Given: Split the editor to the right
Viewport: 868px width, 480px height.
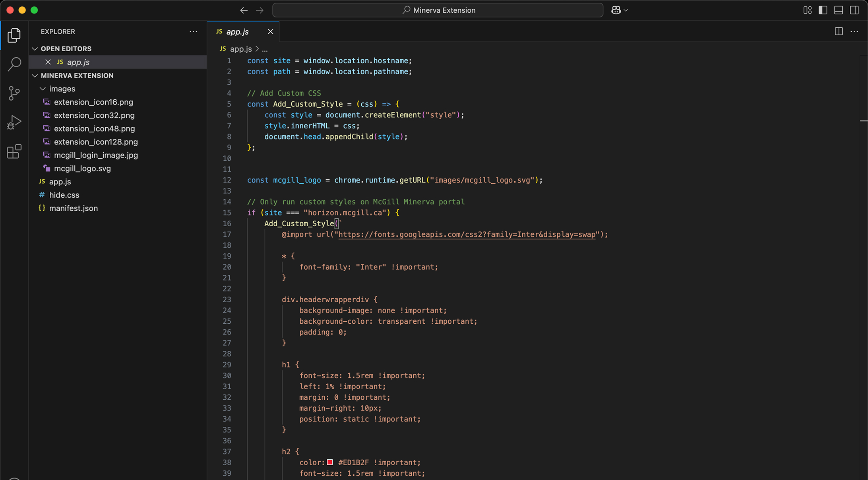Looking at the screenshot, I should (839, 31).
